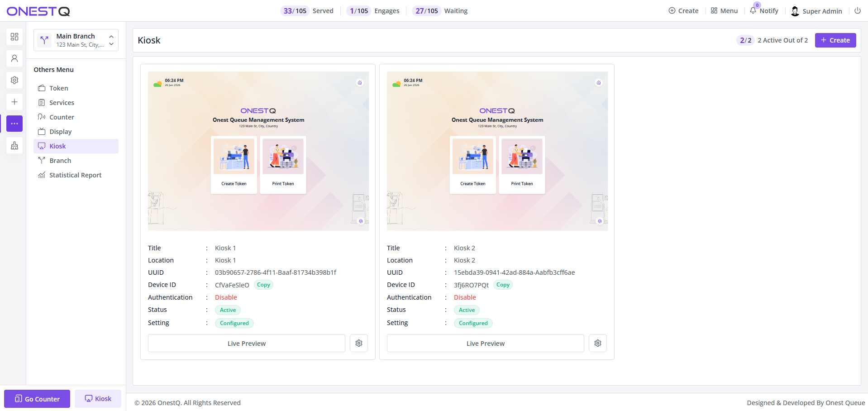This screenshot has height=411, width=868.
Task: Click the 1/105 Engages counter
Action: coord(373,11)
